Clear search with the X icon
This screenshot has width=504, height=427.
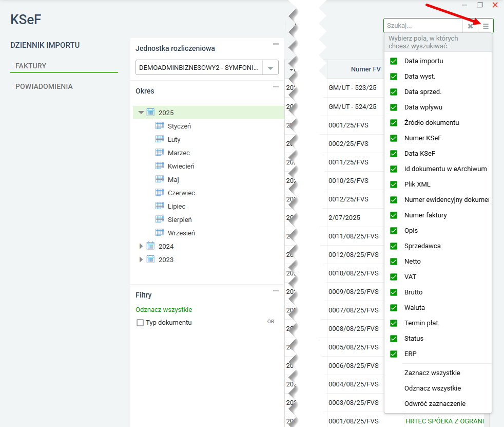tap(470, 26)
